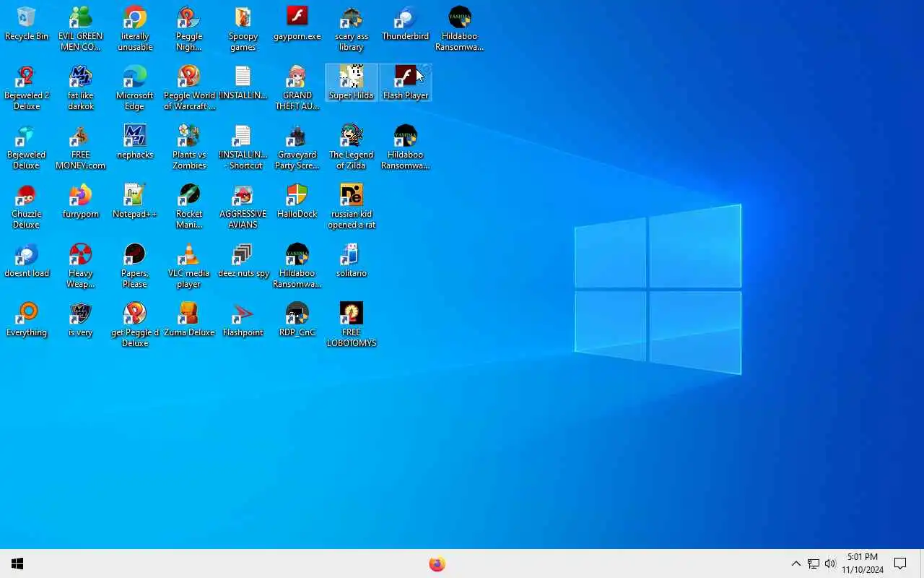Viewport: 924px width, 578px height.
Task: Select the Heavy Weap... shortcut
Action: (81, 266)
